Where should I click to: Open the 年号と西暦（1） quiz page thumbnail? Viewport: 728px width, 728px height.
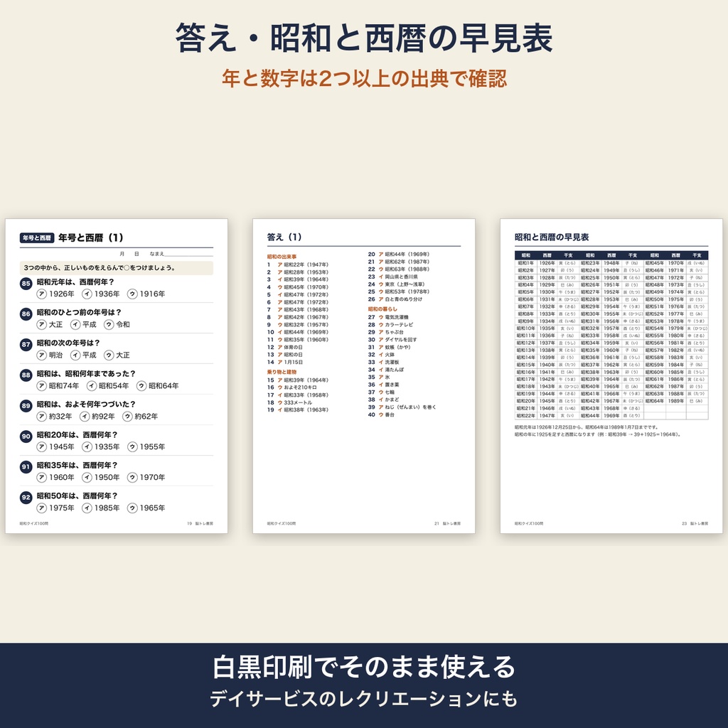pos(117,376)
